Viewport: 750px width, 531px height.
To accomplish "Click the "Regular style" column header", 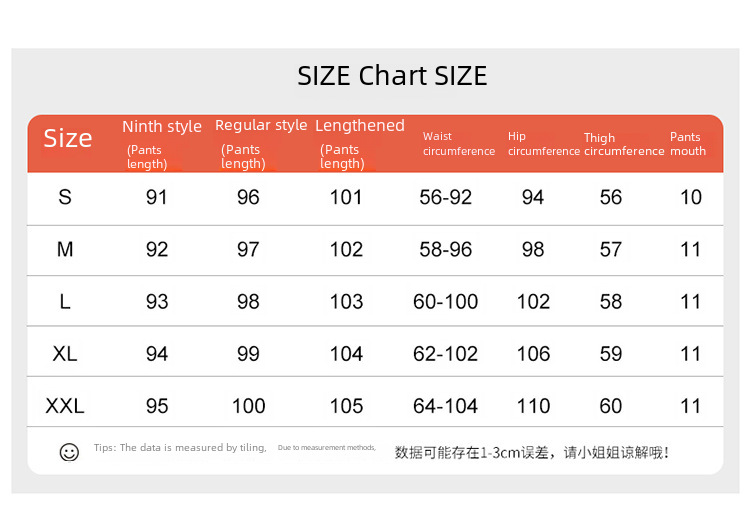I will coord(261,125).
